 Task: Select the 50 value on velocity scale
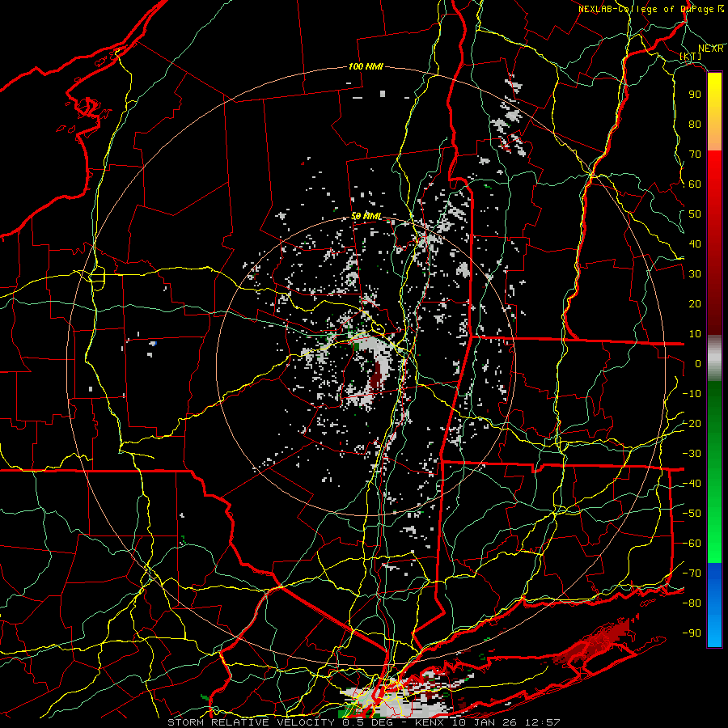(695, 214)
